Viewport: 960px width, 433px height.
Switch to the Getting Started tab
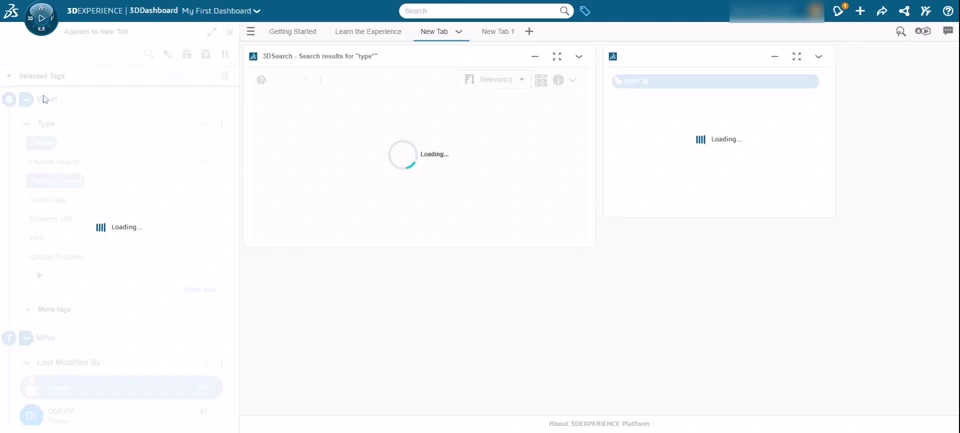pyautogui.click(x=293, y=31)
